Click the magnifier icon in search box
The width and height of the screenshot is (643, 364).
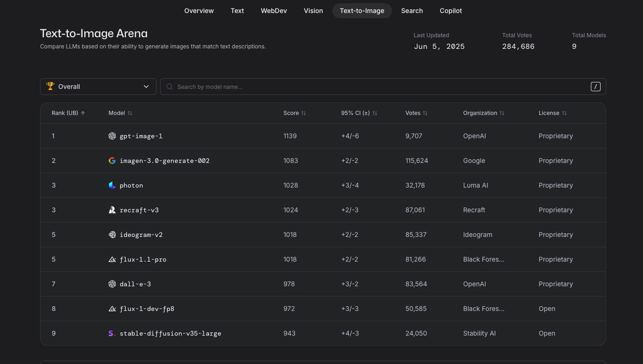[x=170, y=87]
